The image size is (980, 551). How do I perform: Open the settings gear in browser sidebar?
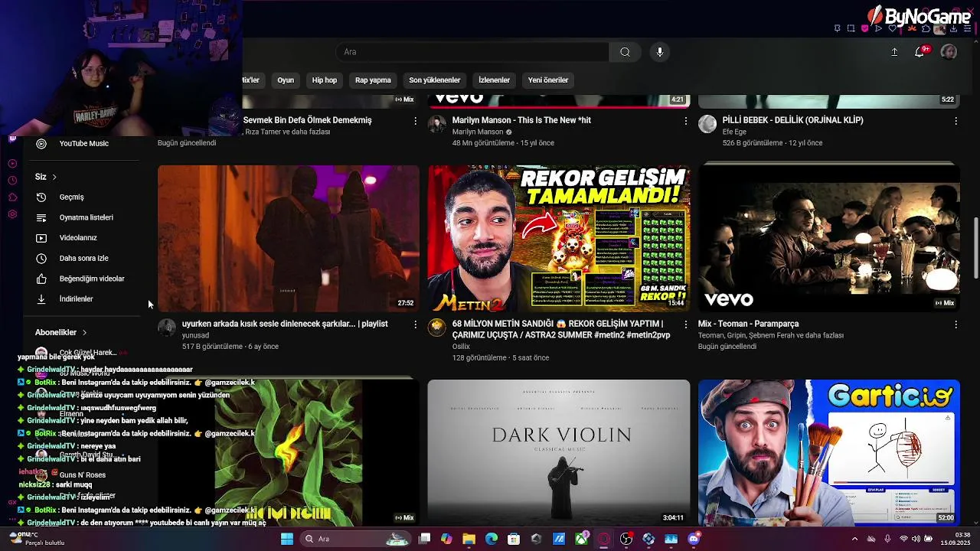click(12, 214)
